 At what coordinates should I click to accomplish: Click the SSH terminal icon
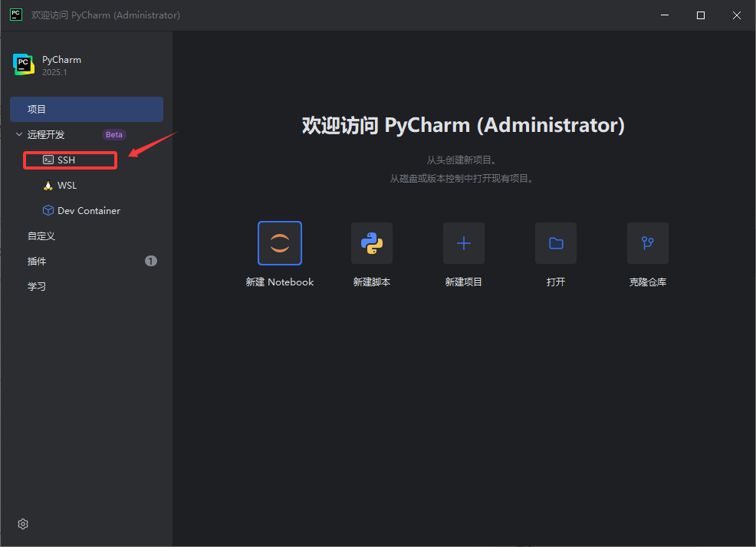click(x=48, y=160)
